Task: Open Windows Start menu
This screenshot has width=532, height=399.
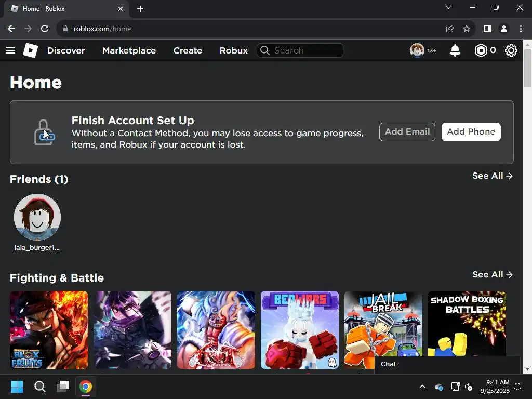Action: (17, 387)
